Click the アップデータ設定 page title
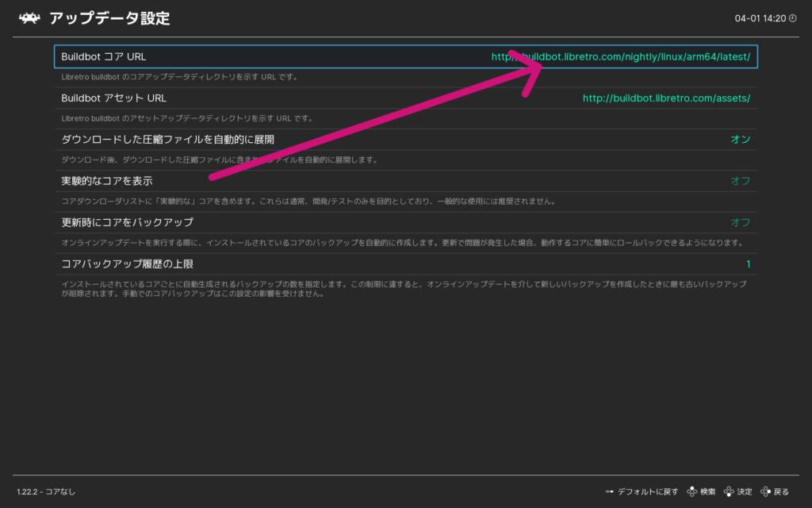This screenshot has height=508, width=812. coord(109,18)
